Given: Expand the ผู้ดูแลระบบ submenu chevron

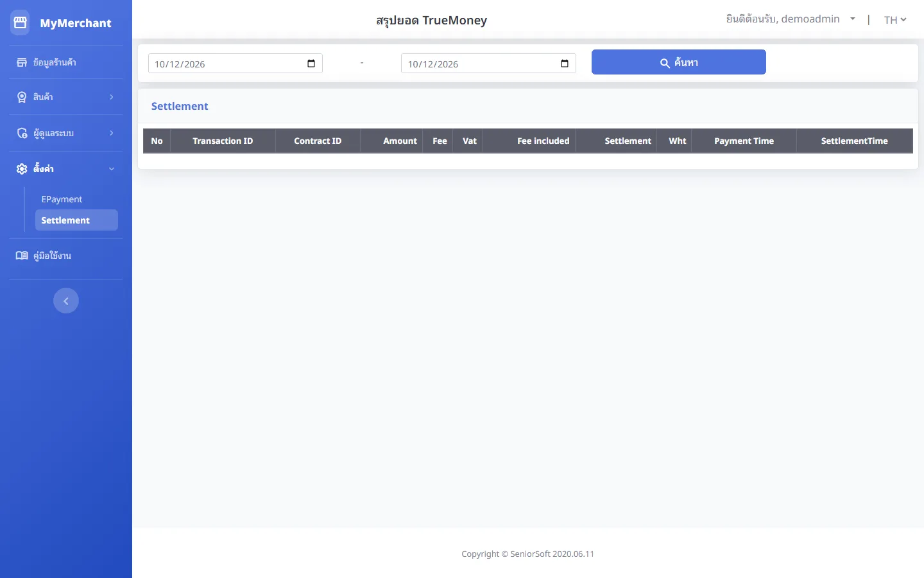Looking at the screenshot, I should [x=112, y=133].
